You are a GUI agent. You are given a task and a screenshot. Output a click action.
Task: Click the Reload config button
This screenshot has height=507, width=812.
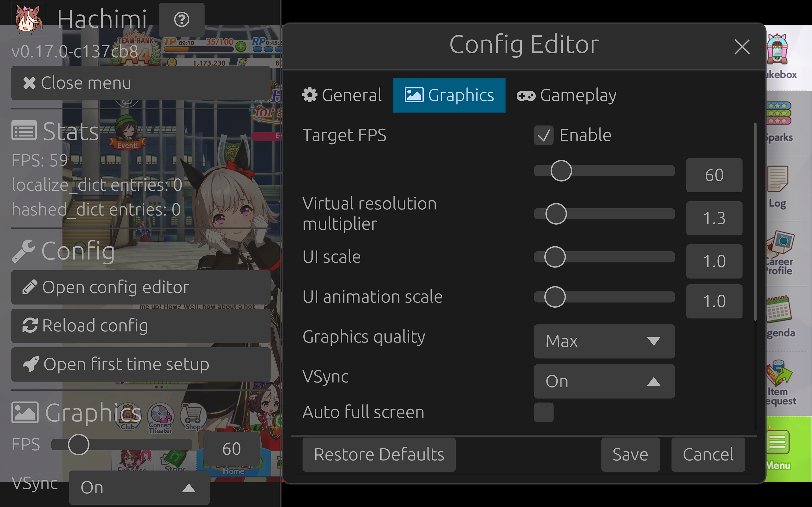141,326
